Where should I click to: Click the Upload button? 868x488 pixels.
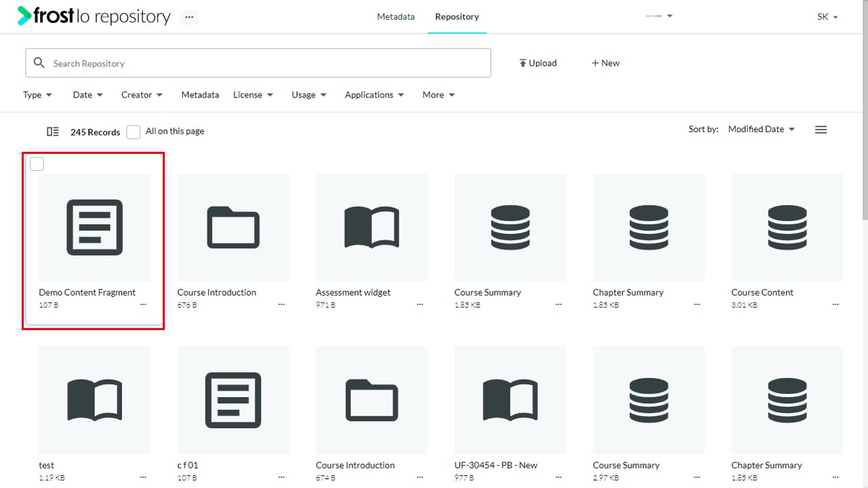click(538, 63)
